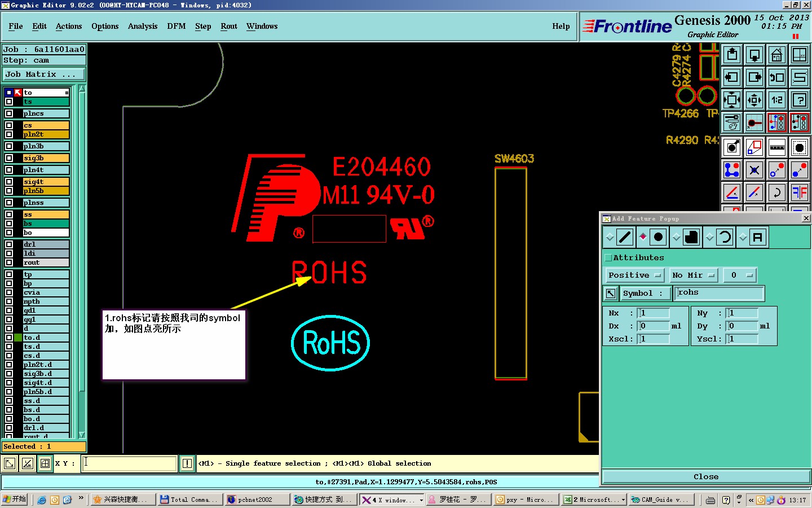Toggle visibility box of layer pln3b
The height and width of the screenshot is (508, 812).
(9, 146)
